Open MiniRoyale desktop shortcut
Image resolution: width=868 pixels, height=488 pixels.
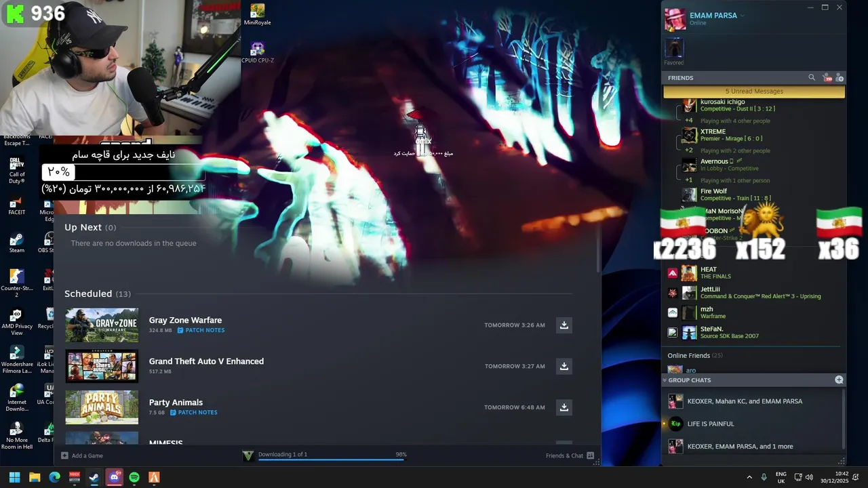257,15
